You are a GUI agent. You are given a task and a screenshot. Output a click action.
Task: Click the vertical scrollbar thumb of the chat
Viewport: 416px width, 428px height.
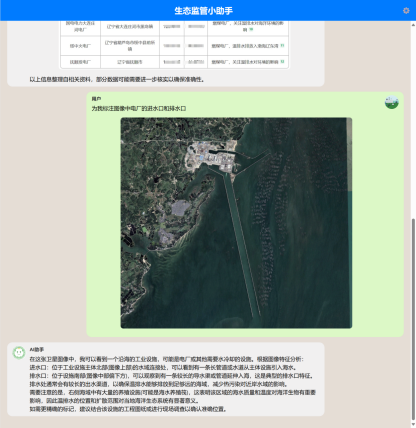(x=414, y=320)
